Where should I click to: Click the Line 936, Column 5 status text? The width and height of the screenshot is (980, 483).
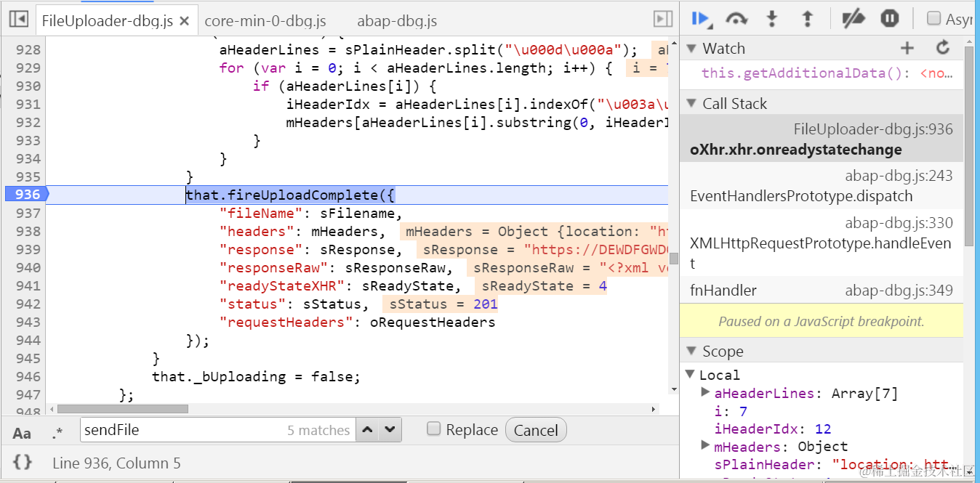[x=116, y=463]
